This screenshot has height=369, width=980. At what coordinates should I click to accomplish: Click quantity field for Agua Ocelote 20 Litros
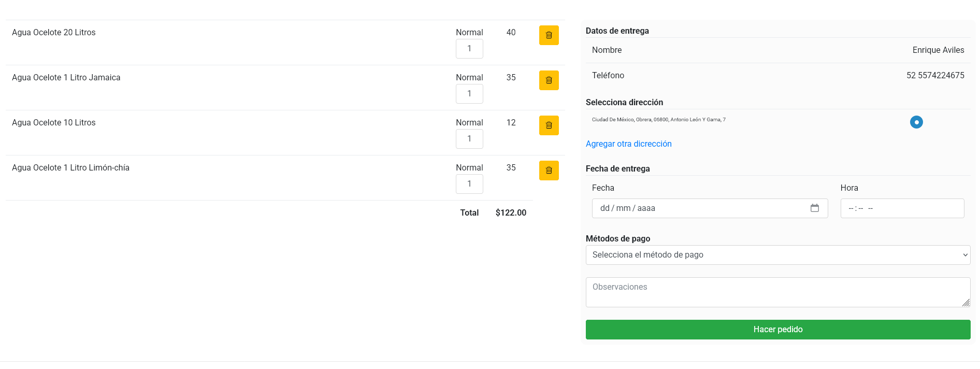point(469,49)
